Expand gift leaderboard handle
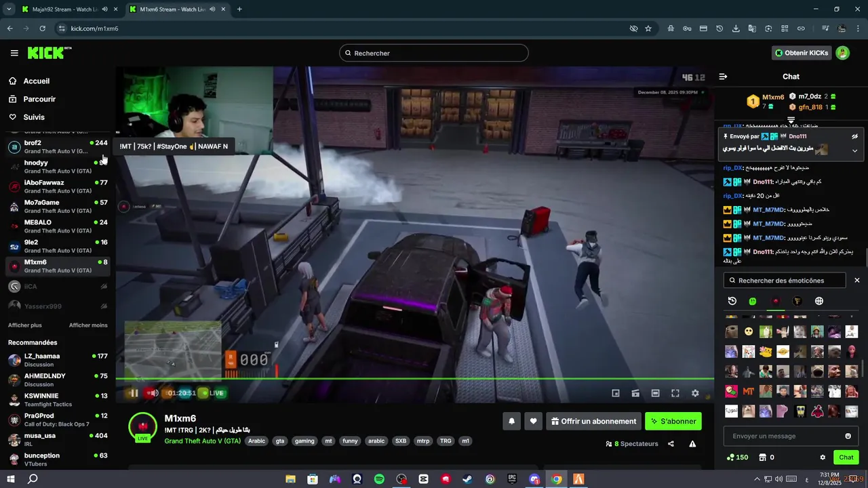Screen dimensions: 868x488 point(791,120)
